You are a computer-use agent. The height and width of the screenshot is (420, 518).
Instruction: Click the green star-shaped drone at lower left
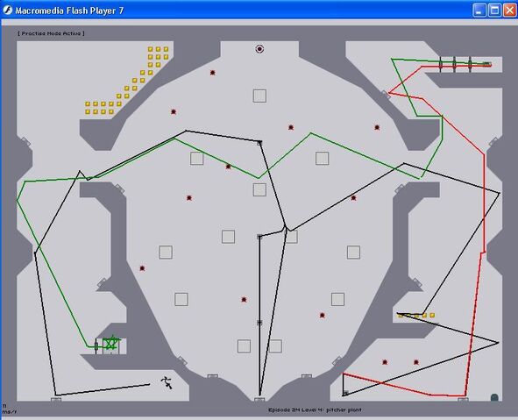110,344
